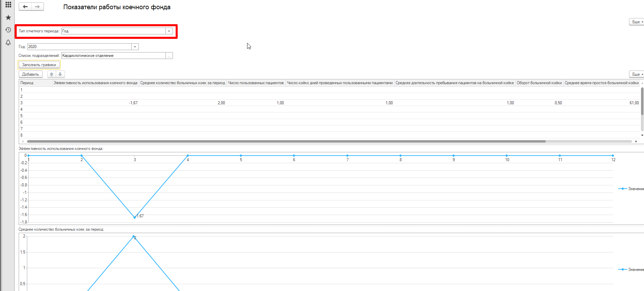Image resolution: width=644 pixels, height=291 pixels.
Task: Move row down with arrow icon
Action: pos(60,74)
